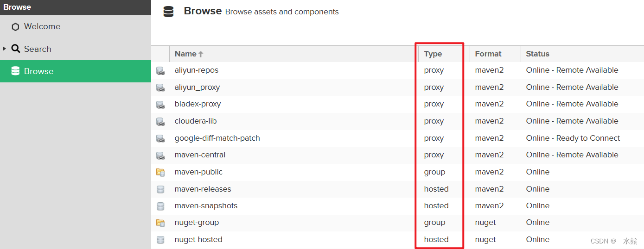Open the nuget-hosted repository
Viewport: 644px width, 249px height.
(198, 240)
